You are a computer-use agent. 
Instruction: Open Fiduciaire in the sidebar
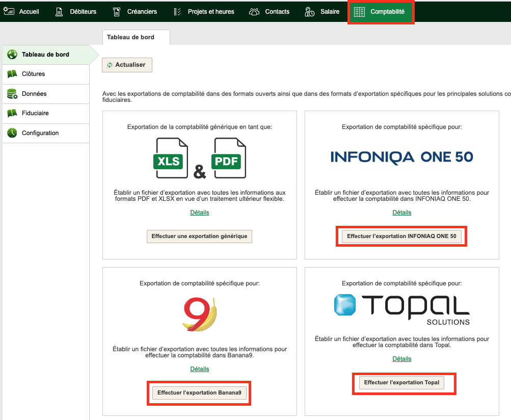click(x=46, y=113)
